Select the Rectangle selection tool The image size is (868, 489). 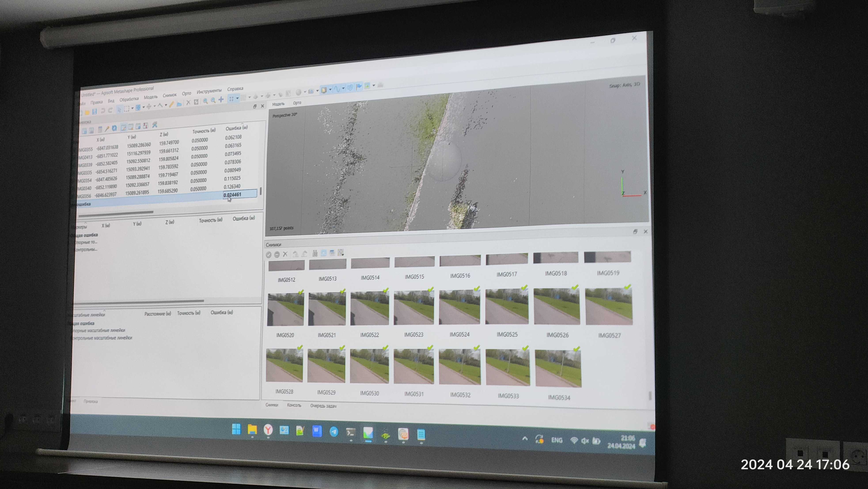click(127, 109)
